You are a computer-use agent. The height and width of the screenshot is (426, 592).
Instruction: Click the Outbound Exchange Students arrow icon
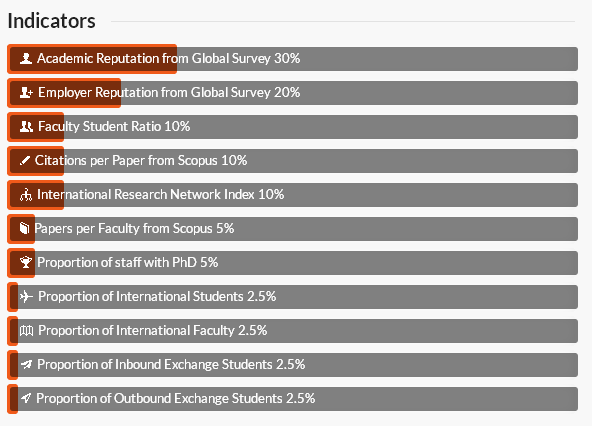pos(26,398)
